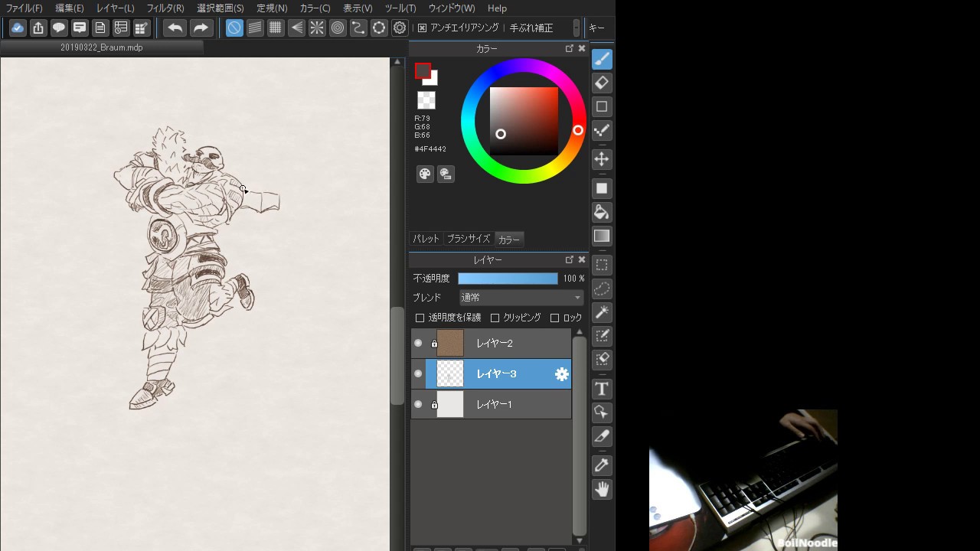Select the Dot tool

[602, 130]
